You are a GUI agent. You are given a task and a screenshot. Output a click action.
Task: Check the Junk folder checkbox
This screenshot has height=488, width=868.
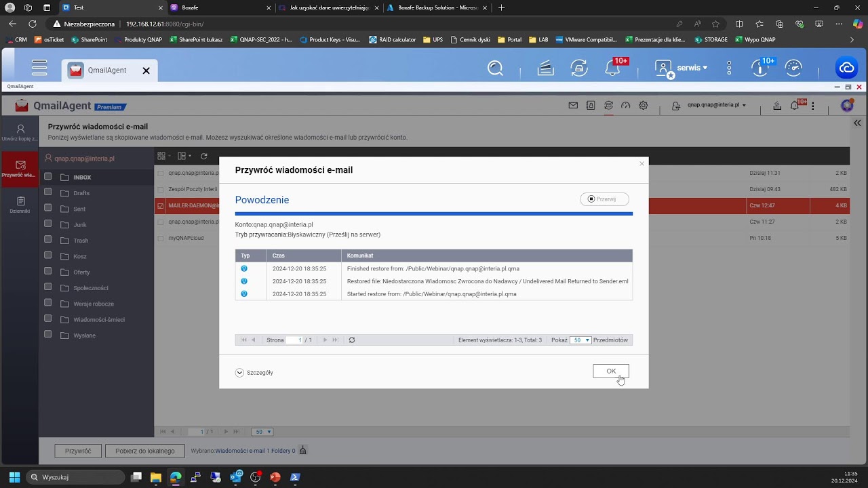48,224
